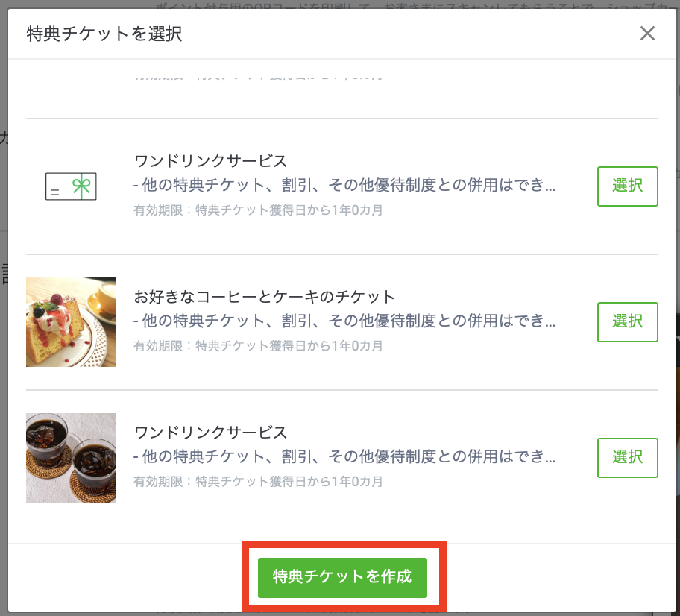Viewport: 680px width, 616px height.
Task: Click ワンドリンクサービス title beside the iced coffee photo
Action: point(211,433)
